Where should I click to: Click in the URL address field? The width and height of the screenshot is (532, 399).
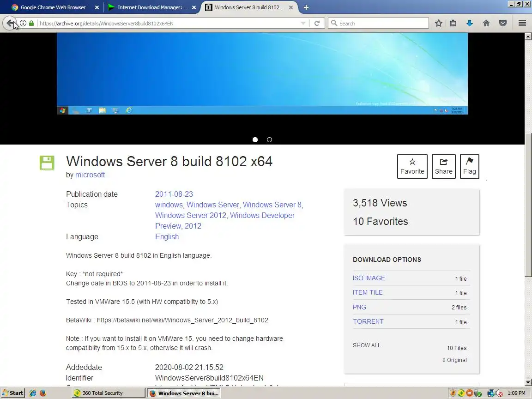tap(168, 23)
